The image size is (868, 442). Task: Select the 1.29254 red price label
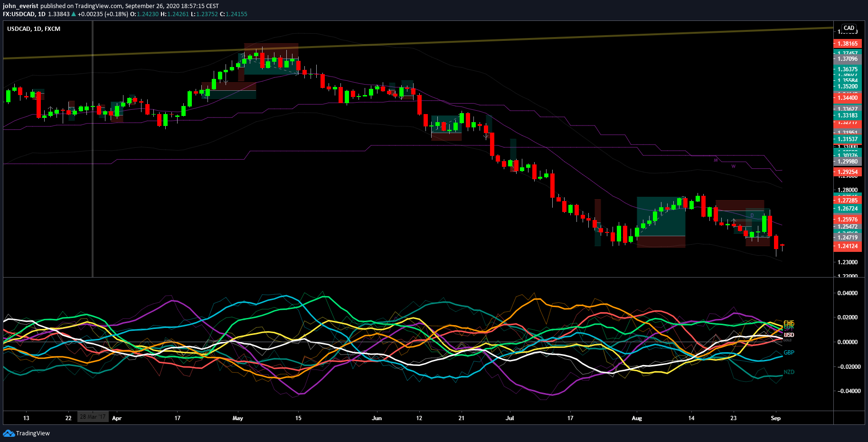[x=848, y=172]
